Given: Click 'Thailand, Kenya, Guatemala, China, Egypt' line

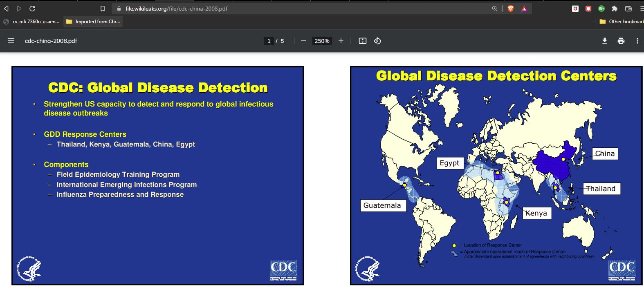Looking at the screenshot, I should coord(126,145).
